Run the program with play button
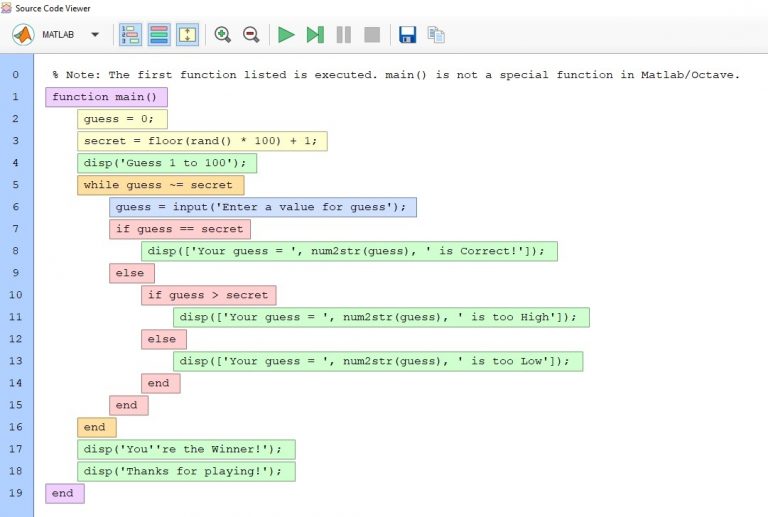This screenshot has width=768, height=517. tap(286, 35)
